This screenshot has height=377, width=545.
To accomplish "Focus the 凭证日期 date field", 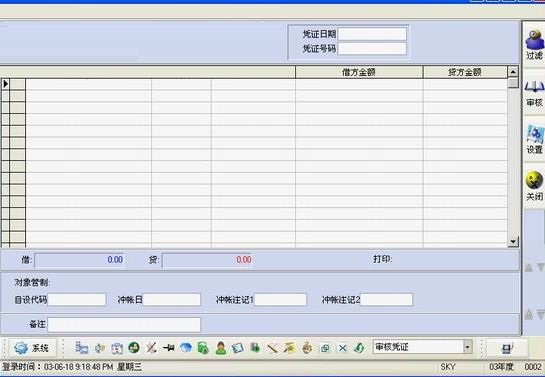I will [372, 34].
